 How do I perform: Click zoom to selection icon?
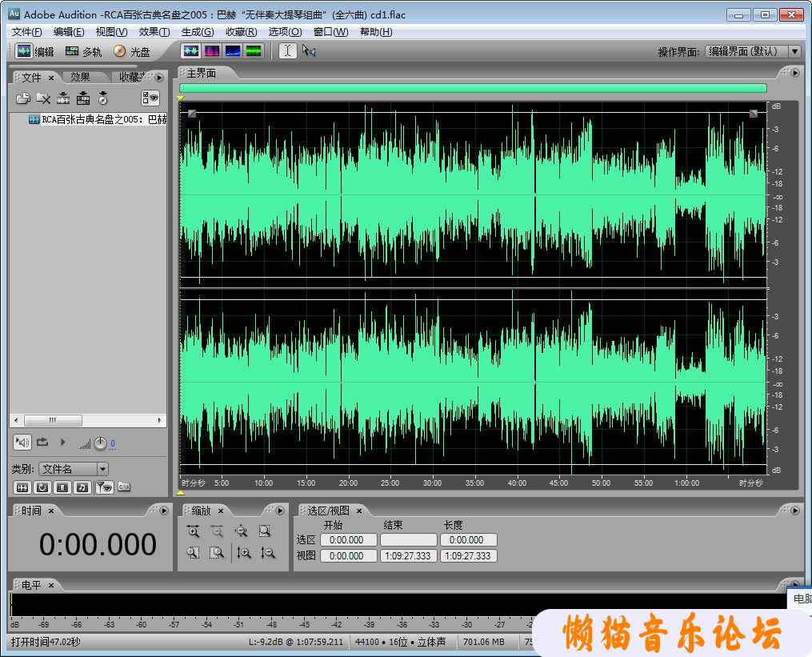coord(265,531)
